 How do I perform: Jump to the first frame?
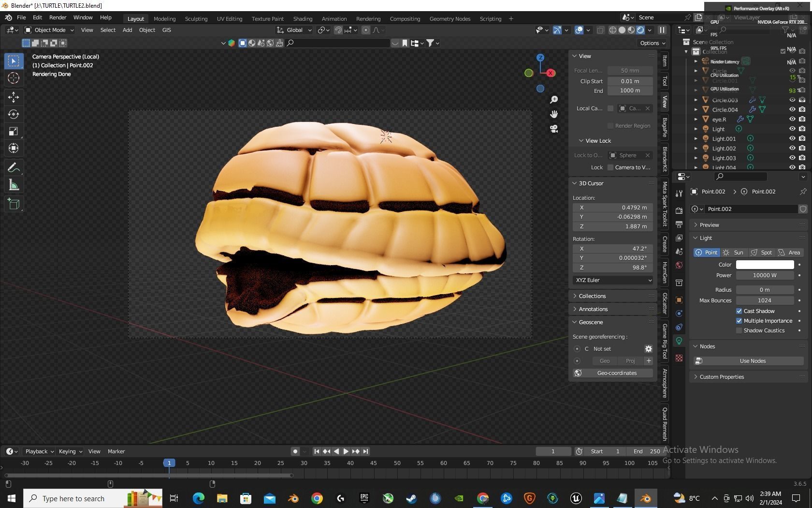click(317, 451)
